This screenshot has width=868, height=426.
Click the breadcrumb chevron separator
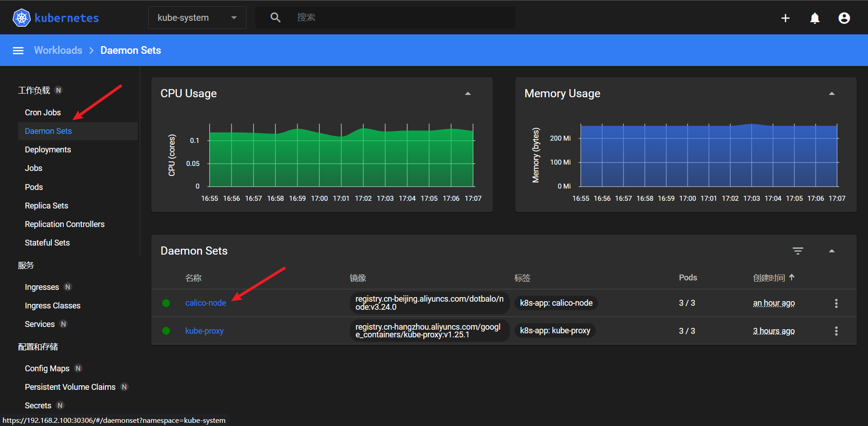[91, 51]
